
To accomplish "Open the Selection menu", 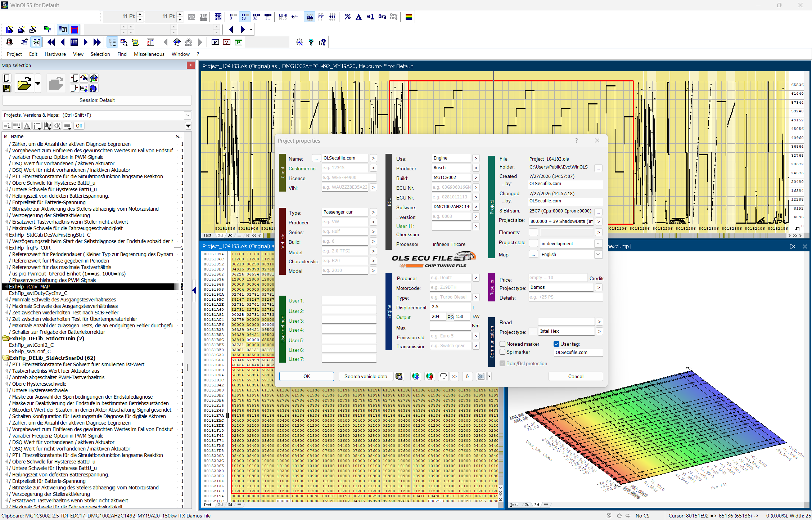I will pos(100,54).
